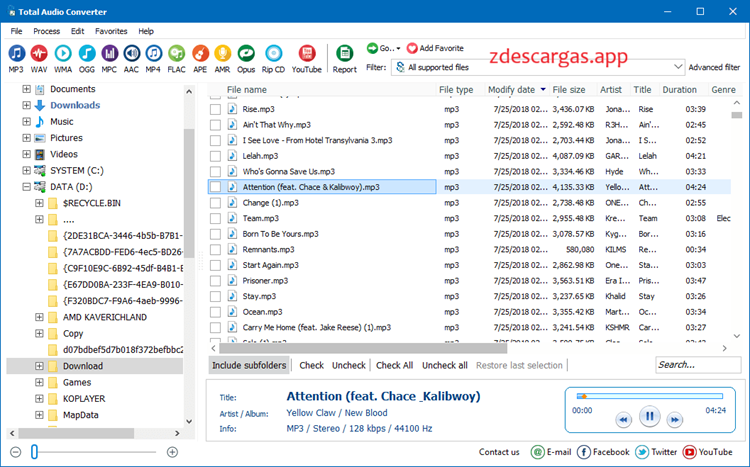Tick the checkbox for Lelah.mp3
Image resolution: width=750 pixels, height=467 pixels.
[215, 156]
